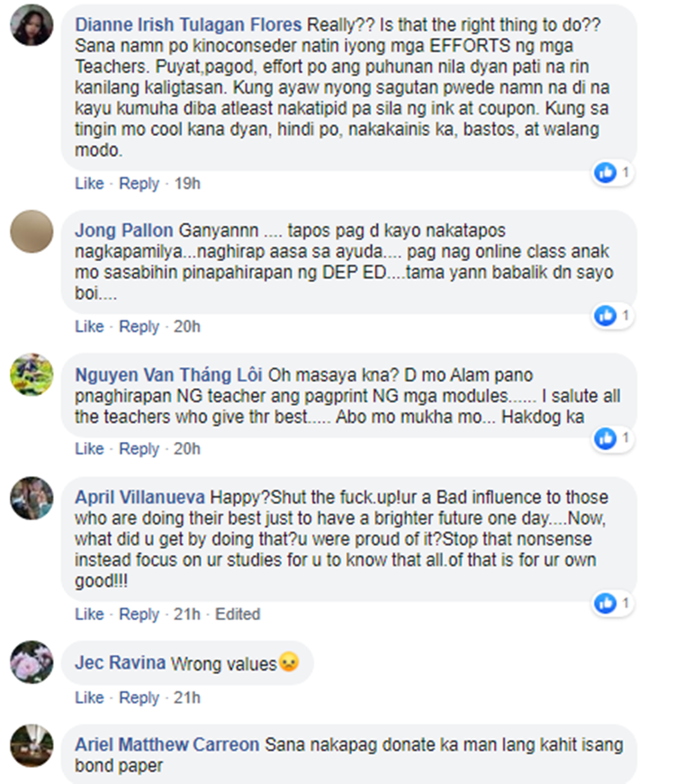Viewport: 675px width, 784px height.
Task: Reply to Jong Pallon's comment
Action: 139,327
